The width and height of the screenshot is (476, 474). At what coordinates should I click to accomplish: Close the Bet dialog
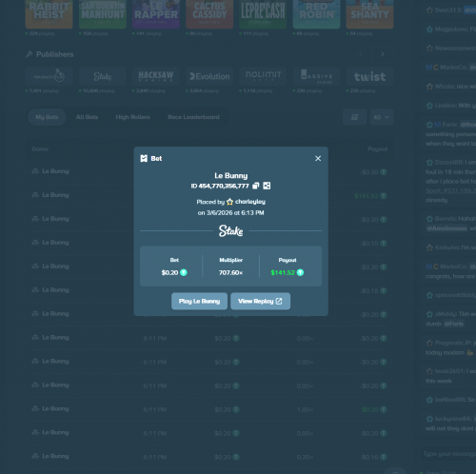(318, 158)
